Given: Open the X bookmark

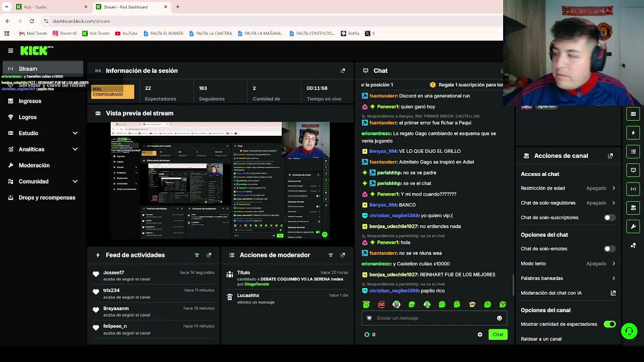Looking at the screenshot, I should (370, 34).
